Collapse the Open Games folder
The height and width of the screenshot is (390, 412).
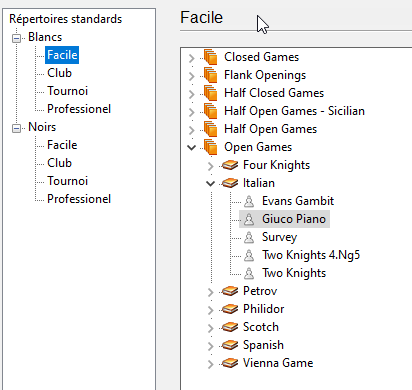tap(192, 147)
